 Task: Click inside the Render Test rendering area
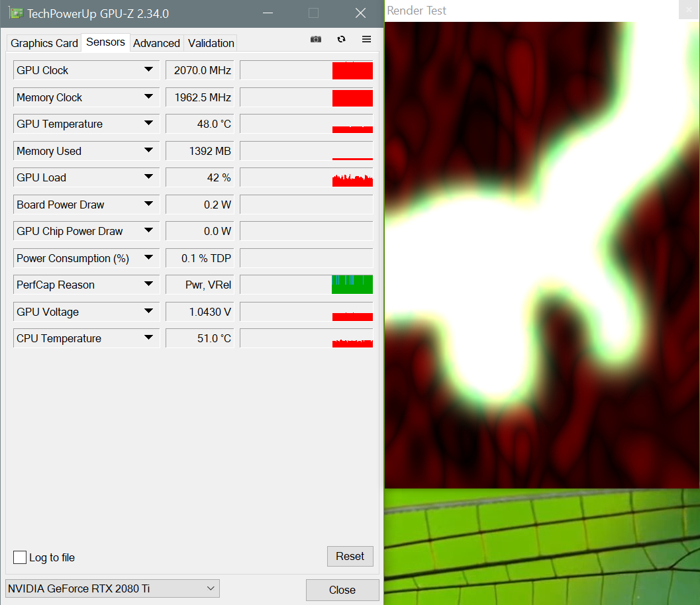pos(542,255)
